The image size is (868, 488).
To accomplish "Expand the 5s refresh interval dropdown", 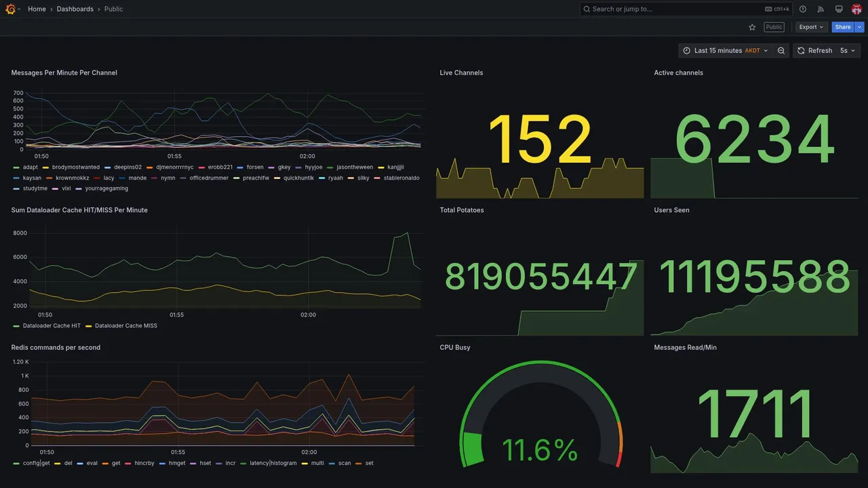I will (848, 51).
